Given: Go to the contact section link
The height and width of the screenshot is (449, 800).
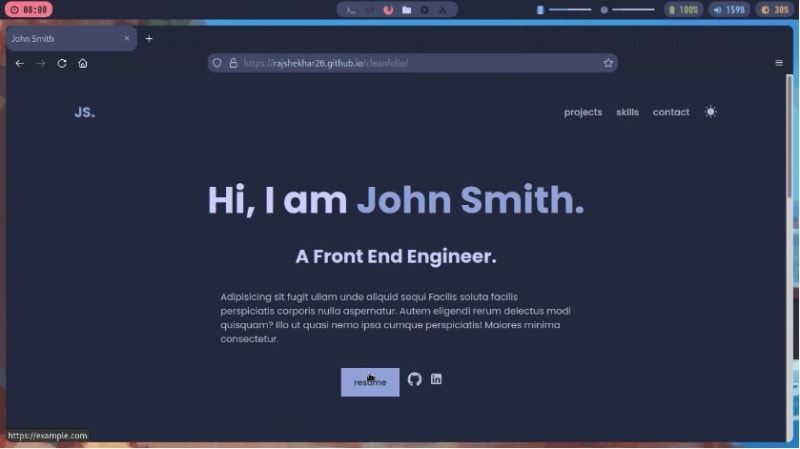Looking at the screenshot, I should pyautogui.click(x=671, y=112).
